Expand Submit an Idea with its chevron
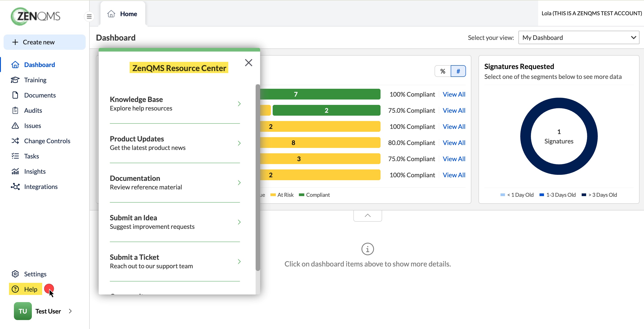The width and height of the screenshot is (644, 329). click(x=239, y=222)
